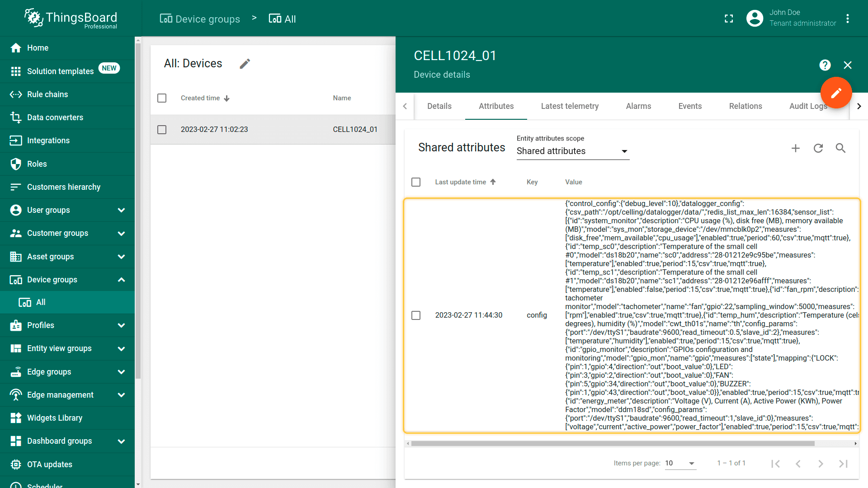
Task: Open Entity attributes scope dropdown
Action: (x=572, y=151)
